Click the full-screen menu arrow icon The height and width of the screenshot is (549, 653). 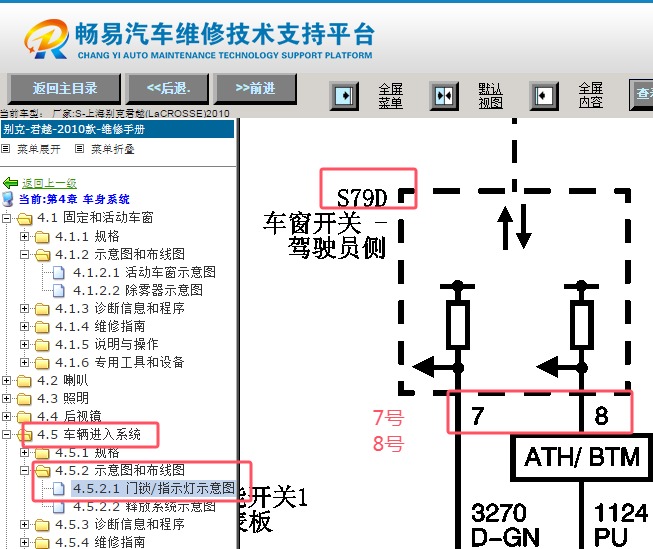tap(344, 96)
